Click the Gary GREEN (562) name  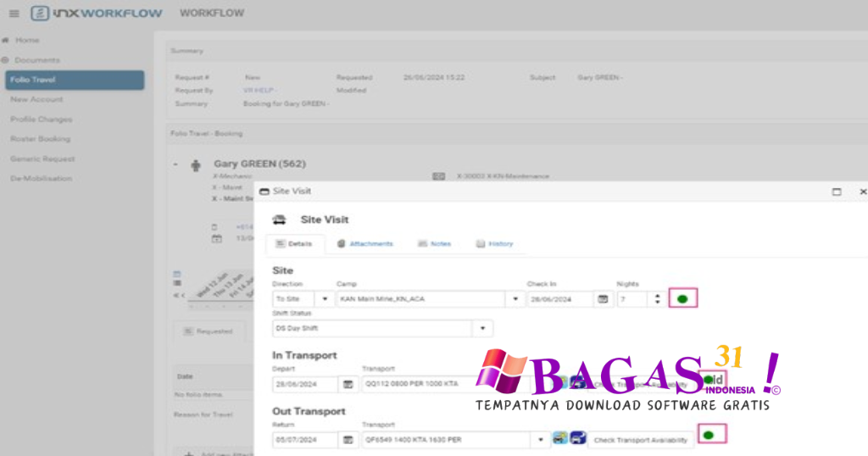(259, 164)
